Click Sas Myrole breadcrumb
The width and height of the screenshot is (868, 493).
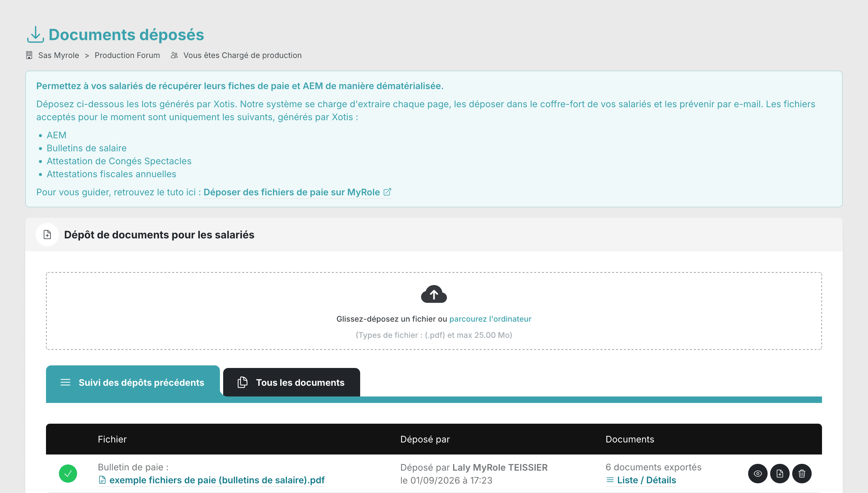tap(59, 55)
